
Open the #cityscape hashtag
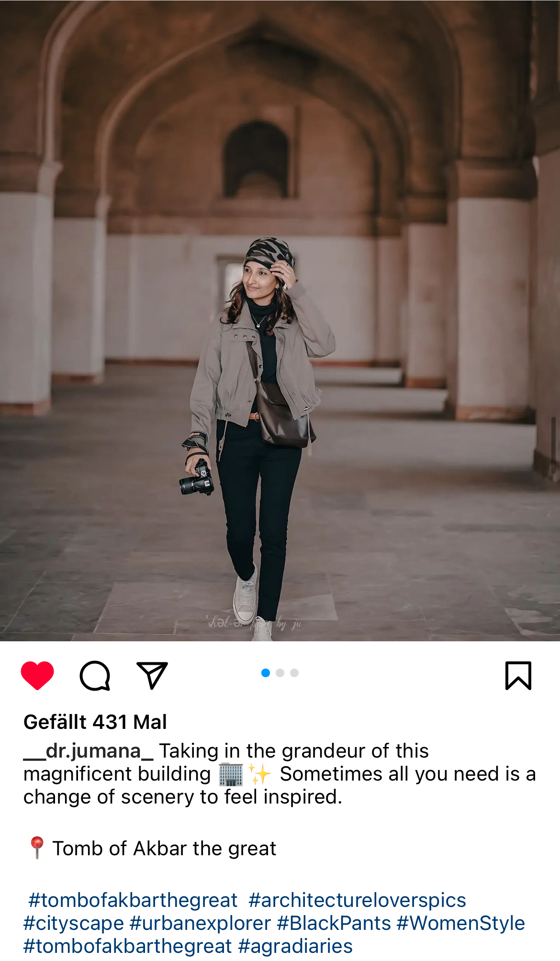click(74, 923)
